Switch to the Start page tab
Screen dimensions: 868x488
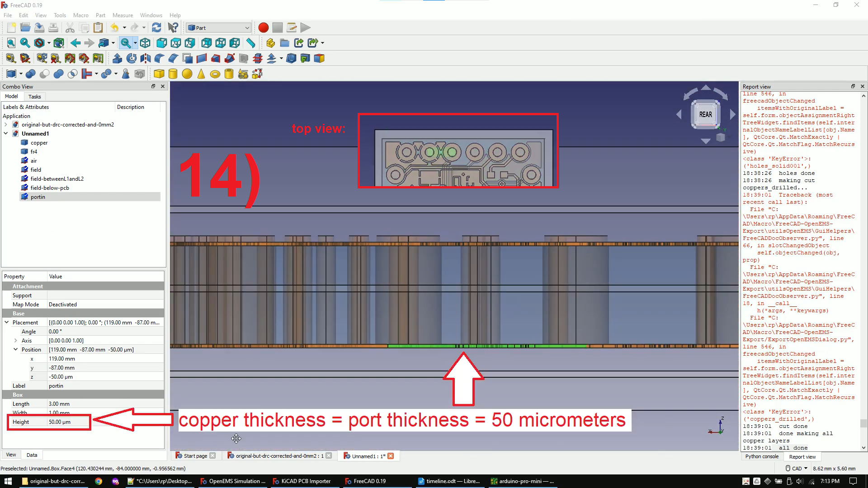195,456
